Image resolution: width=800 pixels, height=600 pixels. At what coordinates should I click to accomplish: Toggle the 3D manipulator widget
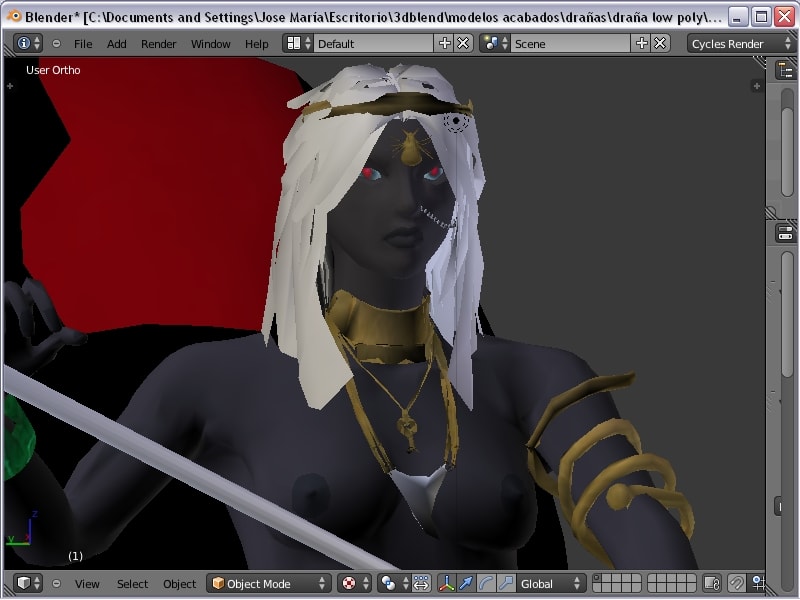tap(446, 583)
